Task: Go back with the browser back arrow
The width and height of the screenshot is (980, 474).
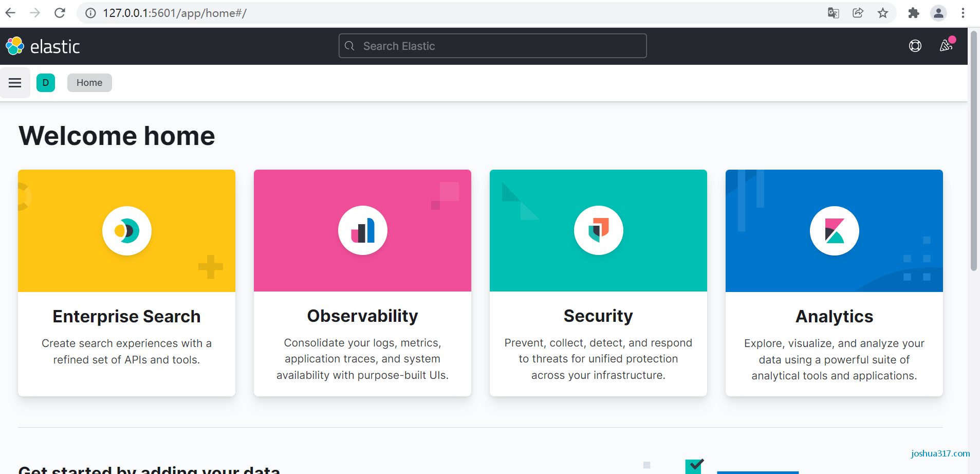Action: pyautogui.click(x=10, y=13)
